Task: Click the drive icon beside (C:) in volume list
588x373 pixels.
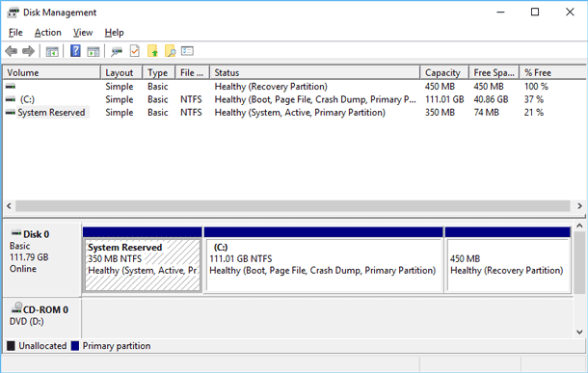Action: (x=11, y=99)
